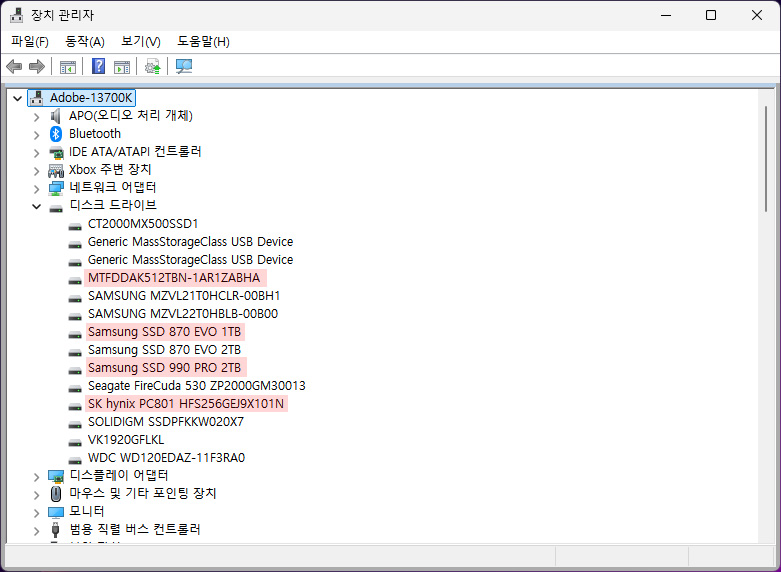The width and height of the screenshot is (781, 572).
Task: Click the 디스크 드라이브 category icon
Action: coord(56,208)
